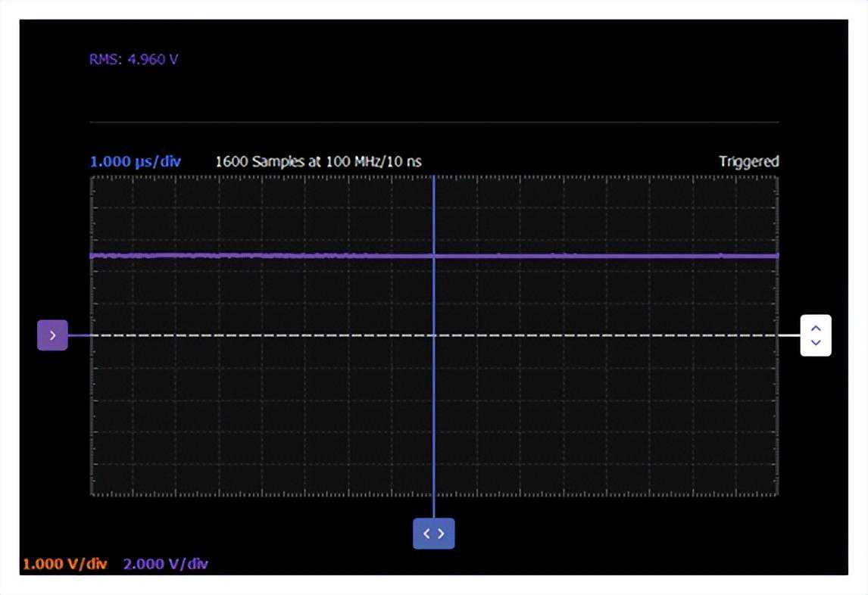Click where blue cursor crosses dashed trigger line

click(433, 335)
